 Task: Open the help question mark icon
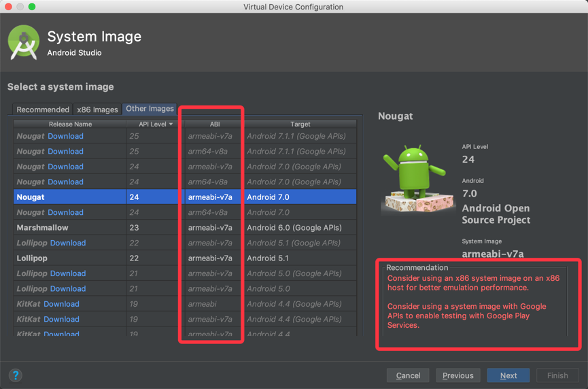click(x=16, y=375)
